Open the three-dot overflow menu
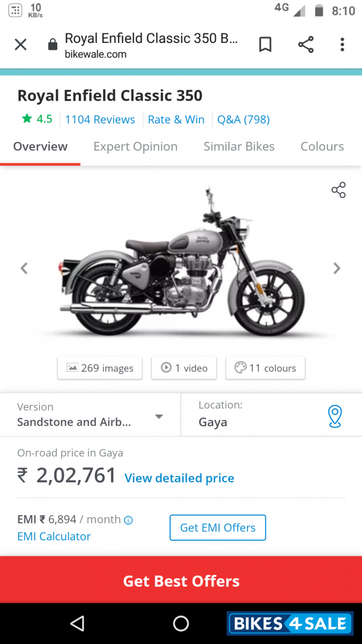The image size is (362, 644). point(342,45)
